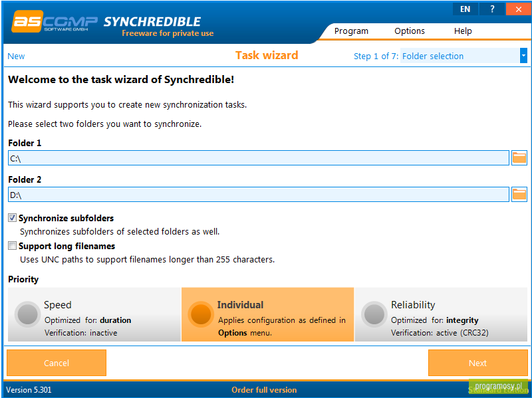
Task: Open the Program menu
Action: (x=351, y=31)
